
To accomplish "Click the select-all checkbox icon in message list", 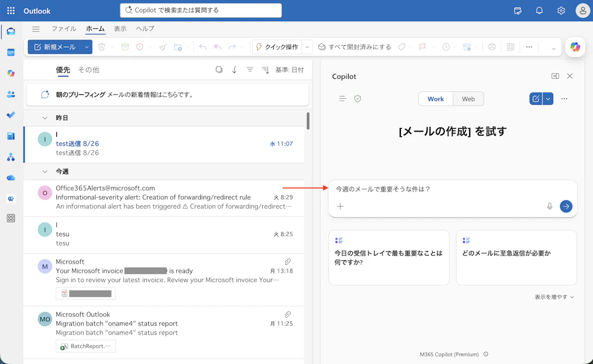I will point(219,69).
